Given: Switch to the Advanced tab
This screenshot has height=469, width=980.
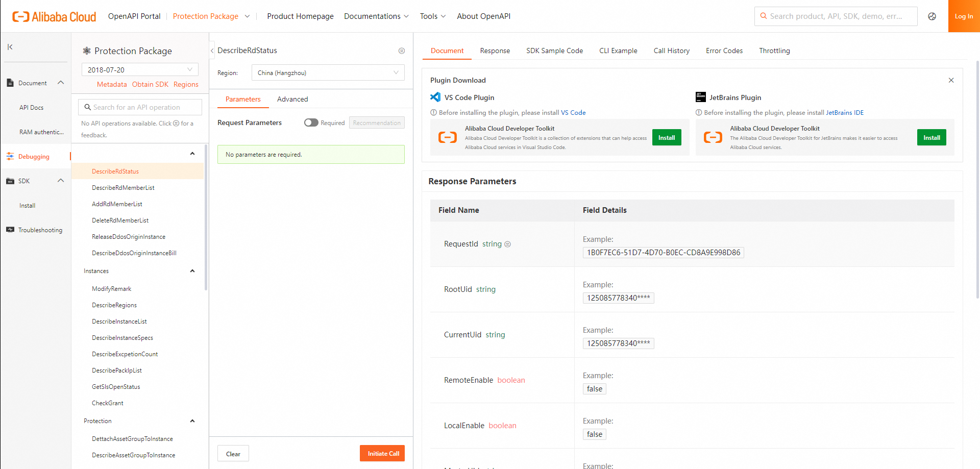Looking at the screenshot, I should pyautogui.click(x=292, y=99).
